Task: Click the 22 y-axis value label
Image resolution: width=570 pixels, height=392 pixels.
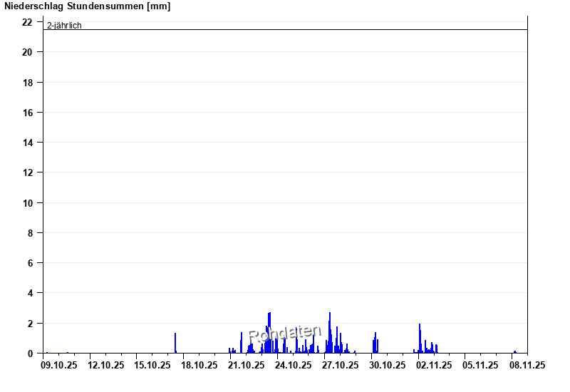Action: [x=28, y=22]
